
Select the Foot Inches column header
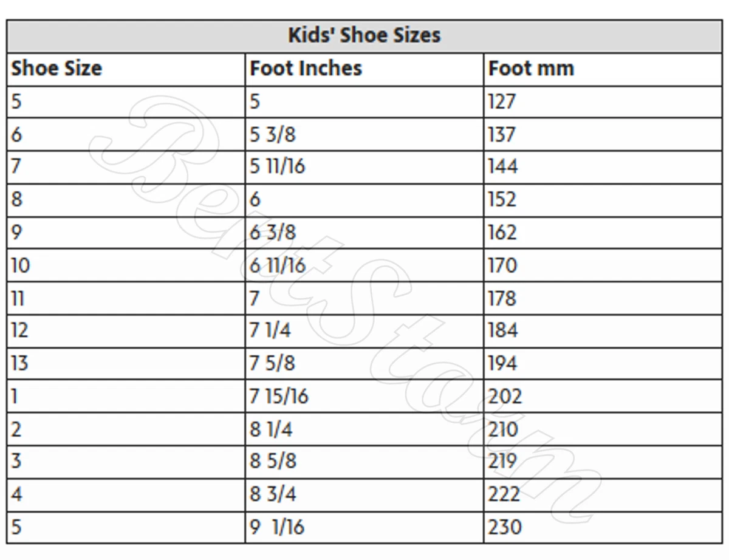[x=364, y=69]
